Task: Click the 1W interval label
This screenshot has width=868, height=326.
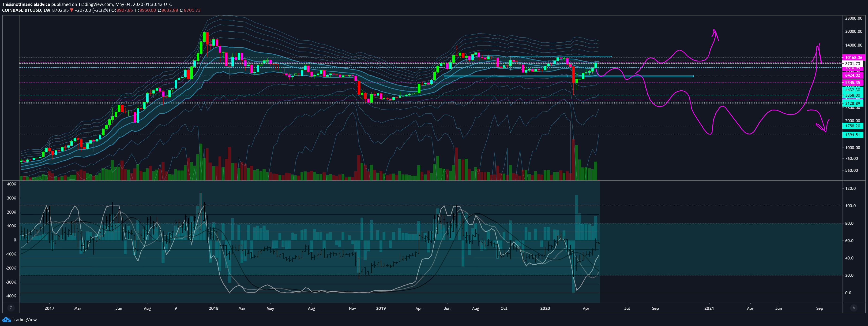Action: tap(46, 10)
